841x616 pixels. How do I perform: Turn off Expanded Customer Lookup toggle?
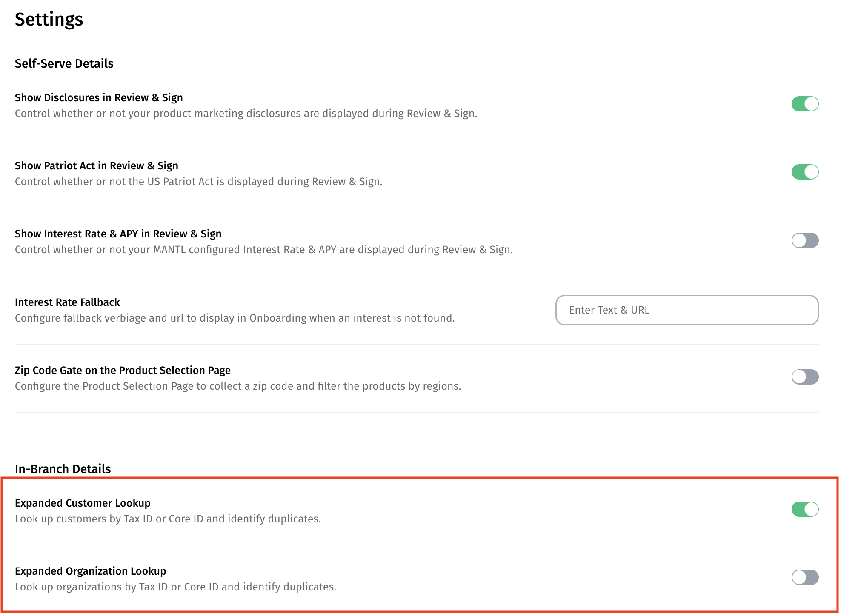point(804,509)
